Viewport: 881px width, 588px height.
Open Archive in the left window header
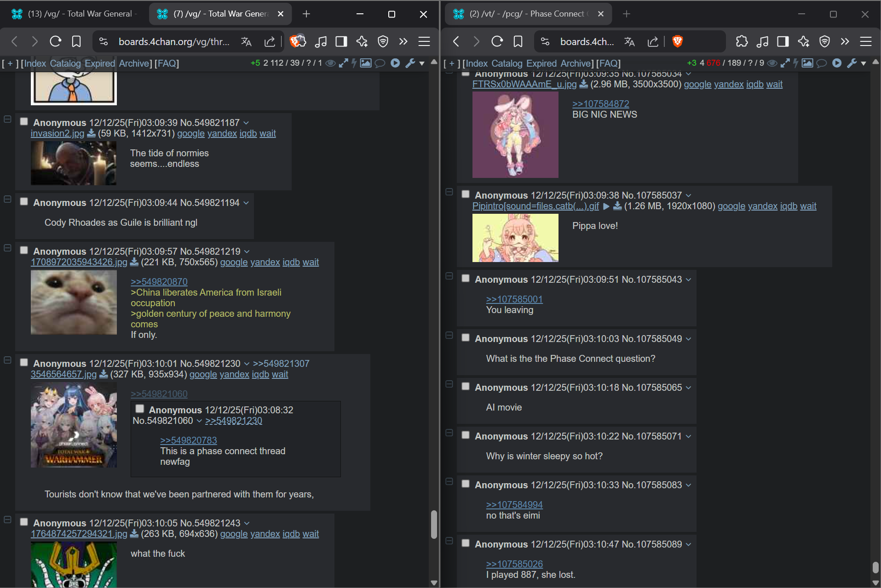[x=134, y=63]
